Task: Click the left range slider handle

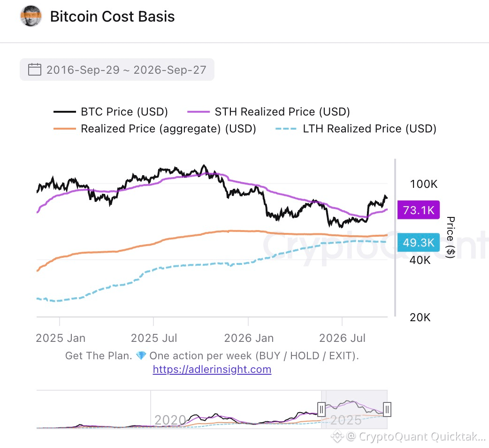Action: [x=321, y=409]
